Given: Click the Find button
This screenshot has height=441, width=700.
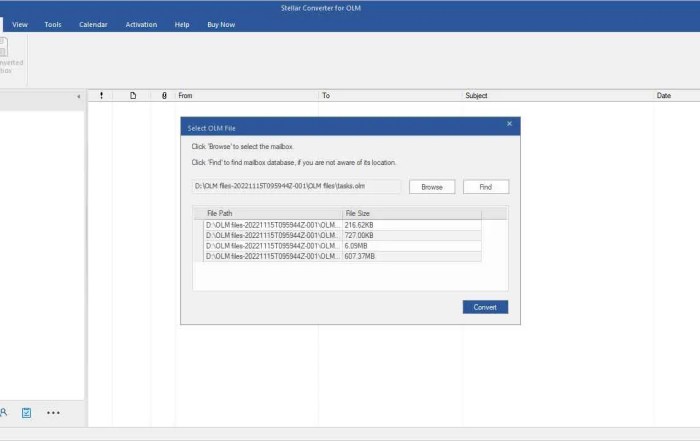Looking at the screenshot, I should tap(486, 187).
